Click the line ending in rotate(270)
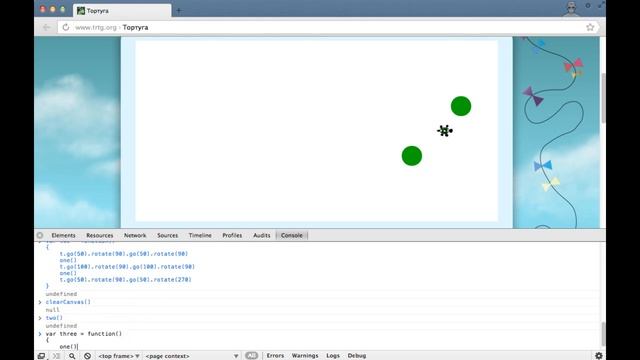 [x=125, y=280]
